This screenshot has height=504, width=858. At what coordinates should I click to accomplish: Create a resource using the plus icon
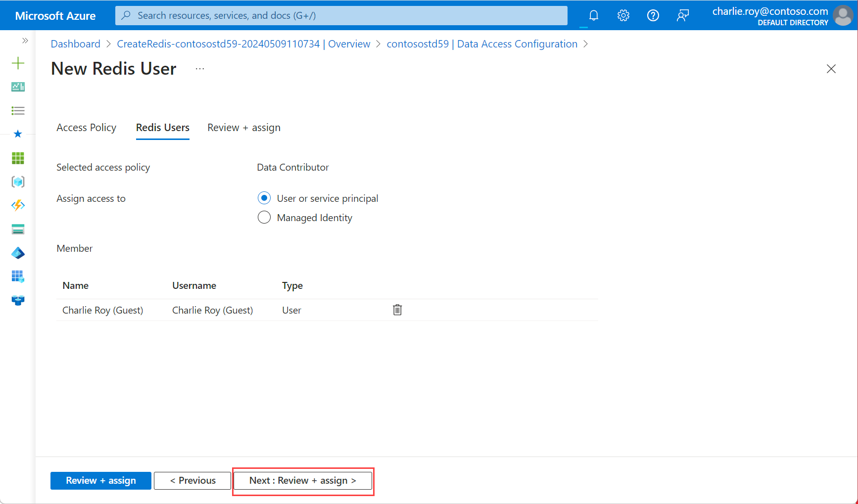(18, 63)
